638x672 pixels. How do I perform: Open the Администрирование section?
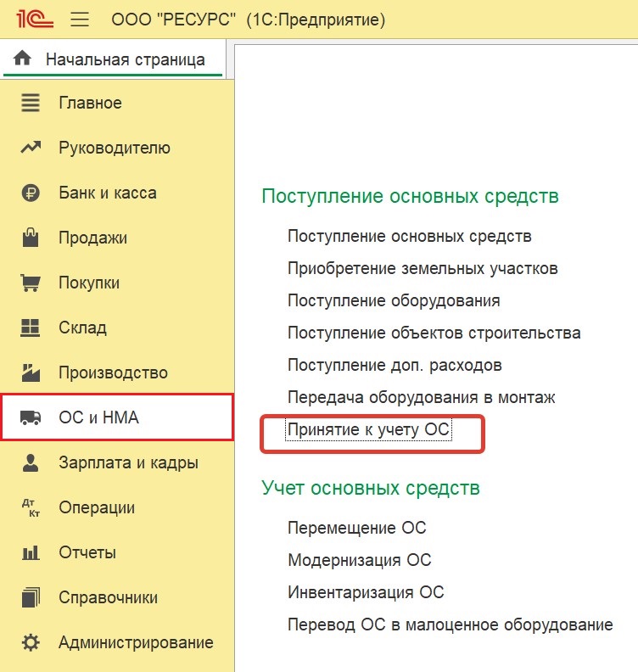tap(117, 642)
